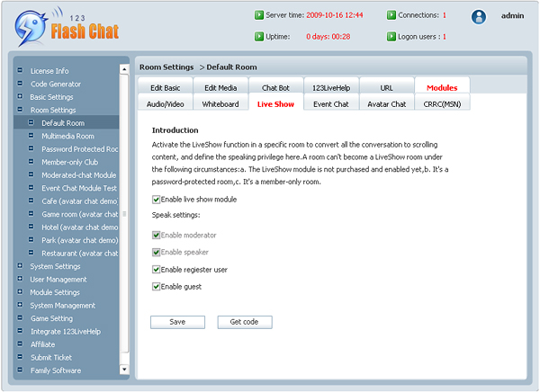Click the icon beside Submit Ticket
Screen dimensions: 540x392
click(x=20, y=357)
